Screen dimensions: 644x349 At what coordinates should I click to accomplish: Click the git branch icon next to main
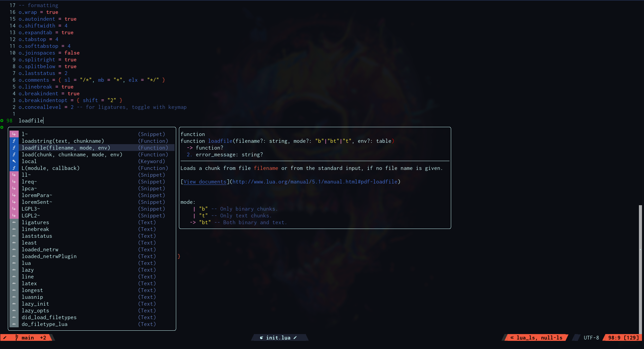coord(17,337)
